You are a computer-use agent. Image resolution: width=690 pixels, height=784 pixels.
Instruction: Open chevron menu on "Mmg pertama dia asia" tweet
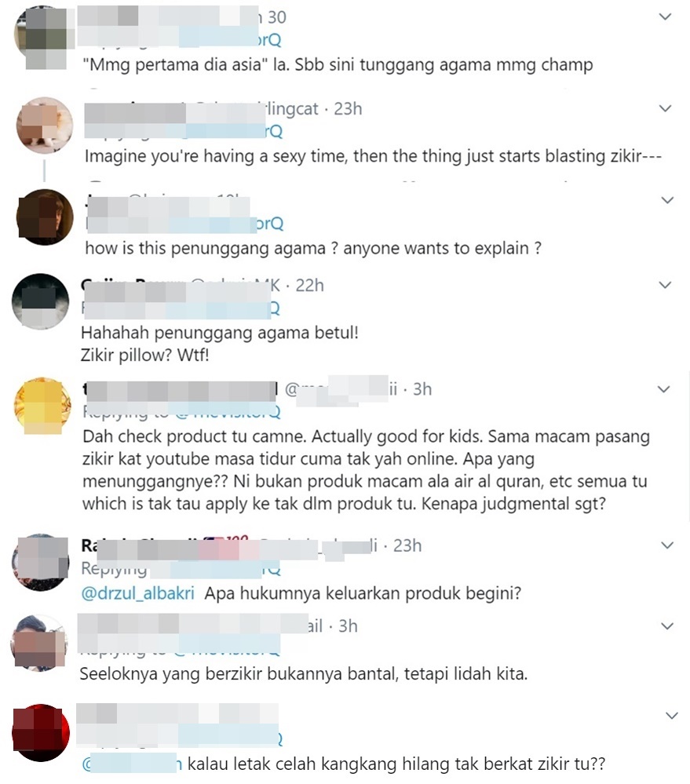tap(665, 17)
